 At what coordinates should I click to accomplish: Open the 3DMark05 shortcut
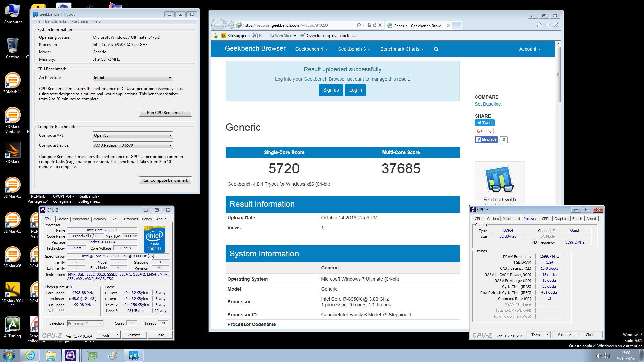[x=13, y=222]
